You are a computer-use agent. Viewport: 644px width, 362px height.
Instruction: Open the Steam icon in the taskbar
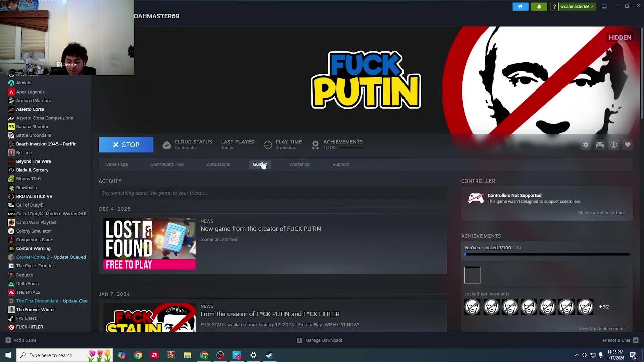[269, 355]
